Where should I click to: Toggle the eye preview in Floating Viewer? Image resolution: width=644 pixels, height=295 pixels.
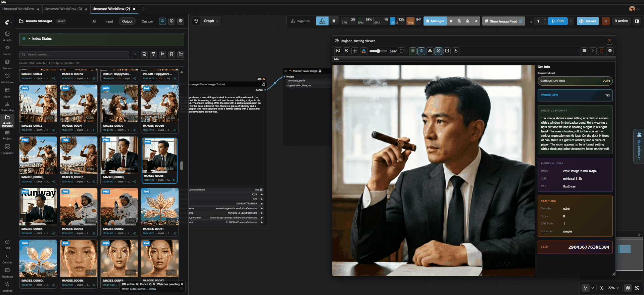point(421,51)
